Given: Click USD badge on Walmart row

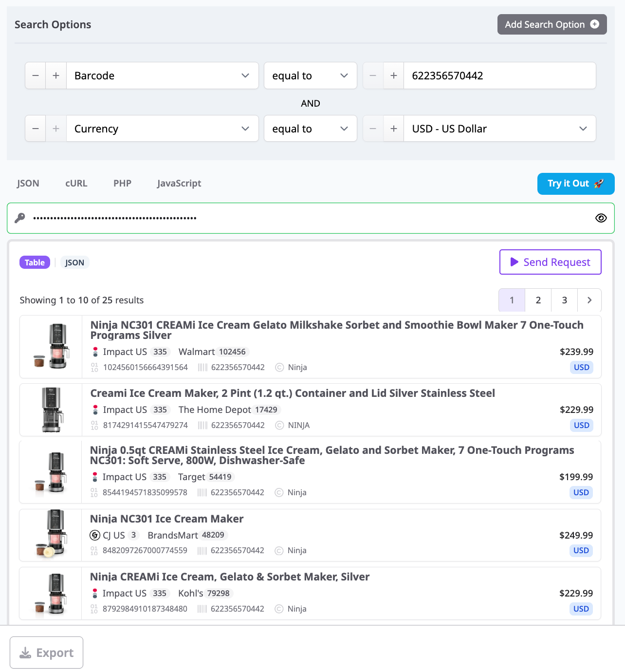Looking at the screenshot, I should [582, 367].
